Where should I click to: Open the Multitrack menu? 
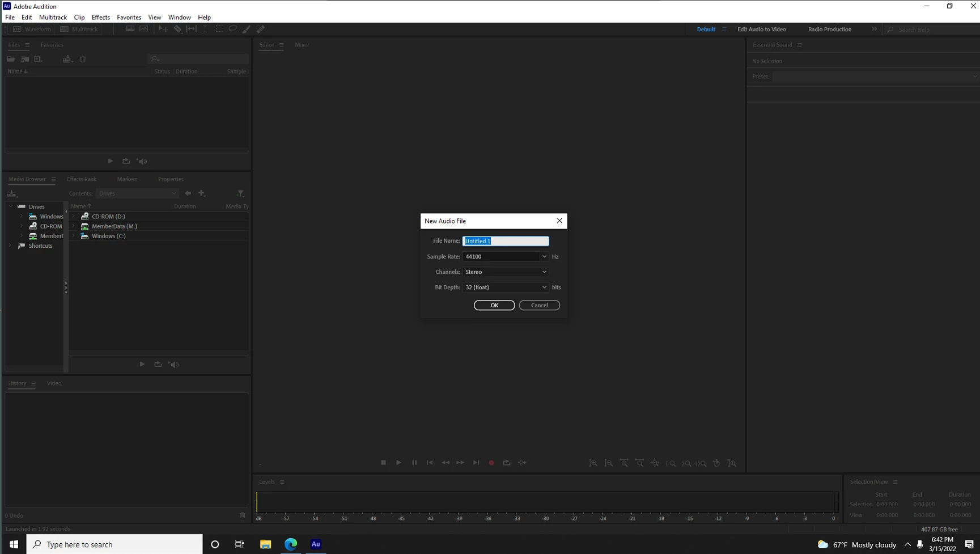click(x=53, y=18)
